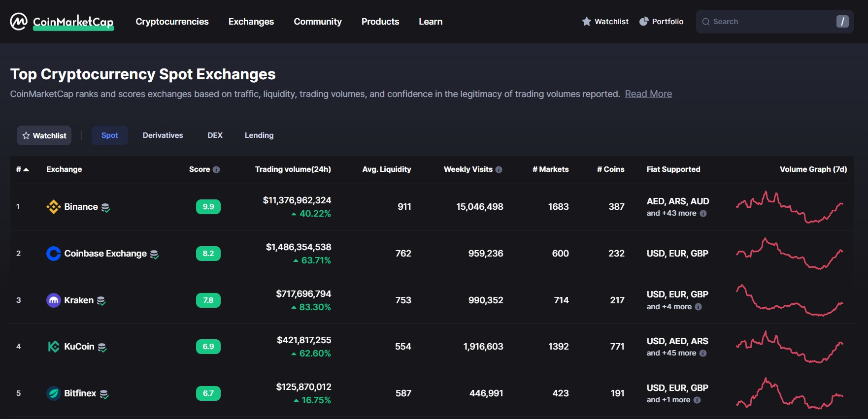The height and width of the screenshot is (419, 868).
Task: Click the Fiat Supported header
Action: tap(673, 169)
